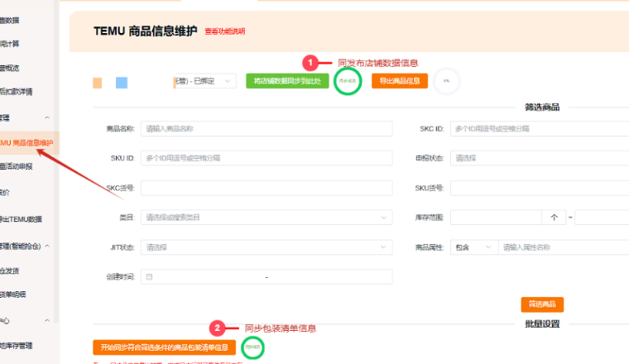Click the 0% export progress circle

[446, 81]
